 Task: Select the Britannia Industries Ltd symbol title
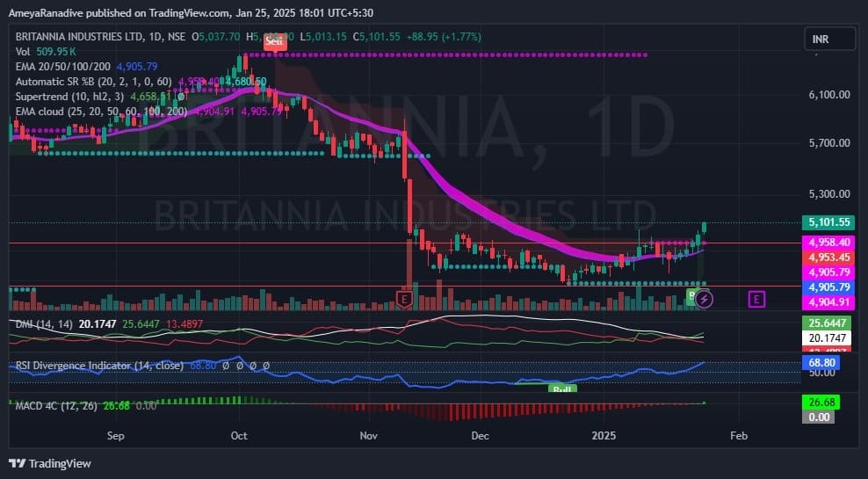tap(90, 37)
